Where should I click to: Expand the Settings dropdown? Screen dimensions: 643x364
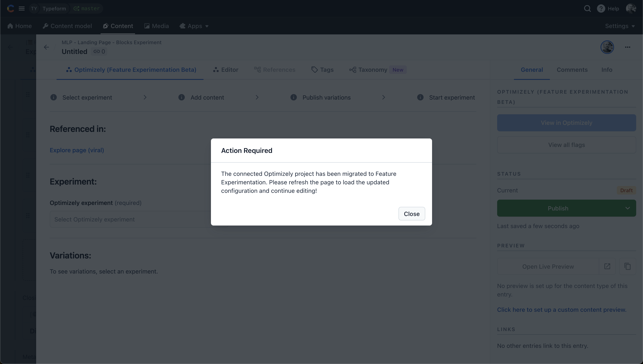(620, 26)
